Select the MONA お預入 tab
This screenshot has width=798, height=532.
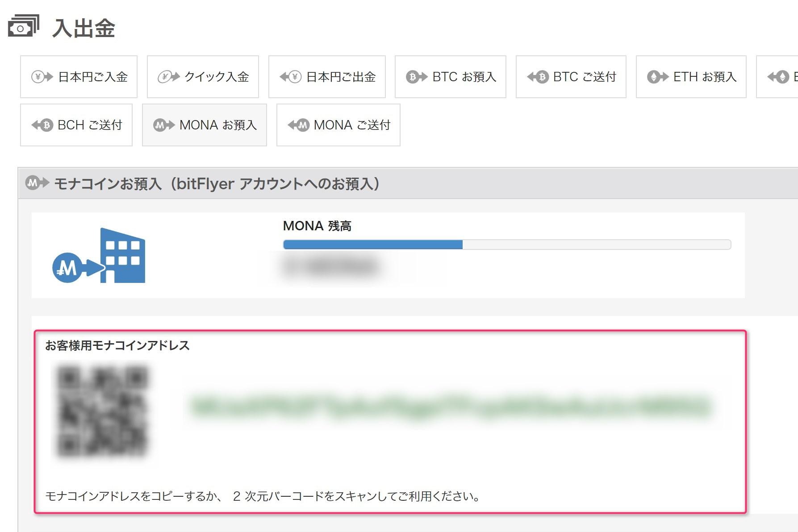205,125
